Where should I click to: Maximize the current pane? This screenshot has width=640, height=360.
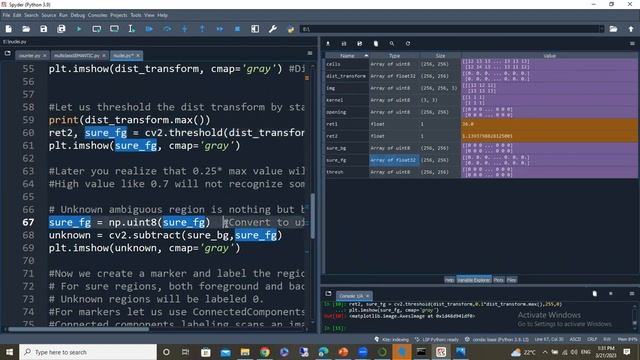coord(255,29)
